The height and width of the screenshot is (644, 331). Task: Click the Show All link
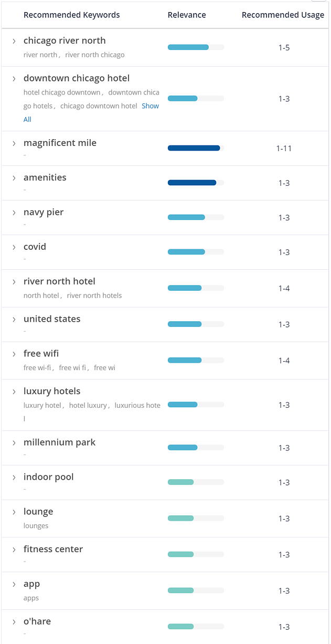point(150,106)
